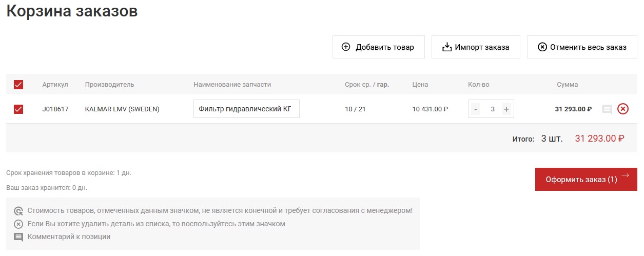The height and width of the screenshot is (256, 644).
Task: Click the Сумма column header
Action: pos(567,85)
